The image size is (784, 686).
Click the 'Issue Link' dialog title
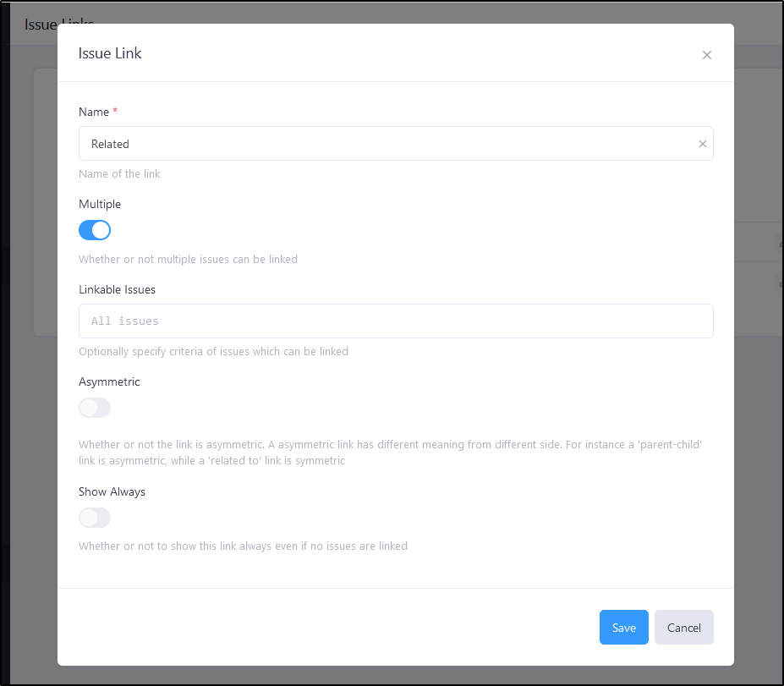(110, 53)
